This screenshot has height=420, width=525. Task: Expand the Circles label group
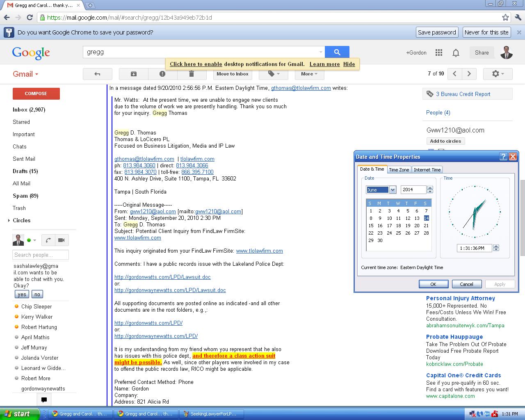click(x=9, y=221)
